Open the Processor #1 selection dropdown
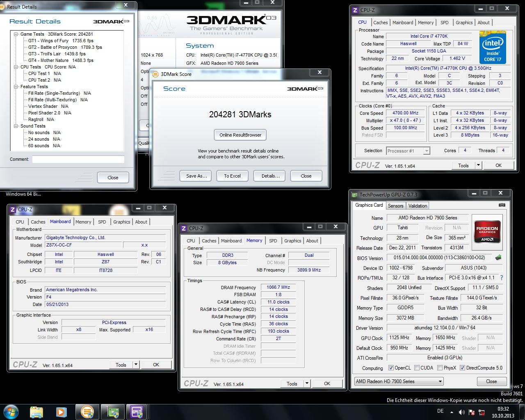This screenshot has width=525, height=420. coord(408,151)
